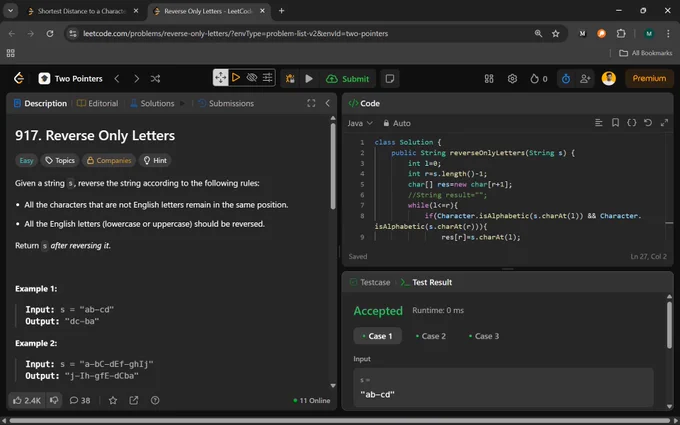Expand the Topics tag
The height and width of the screenshot is (425, 680).
tap(60, 160)
